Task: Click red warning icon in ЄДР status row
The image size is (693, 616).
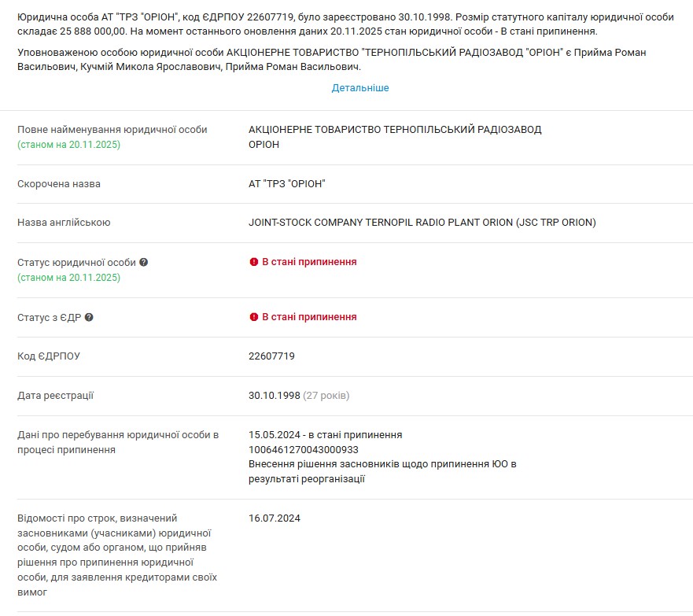Action: [253, 317]
